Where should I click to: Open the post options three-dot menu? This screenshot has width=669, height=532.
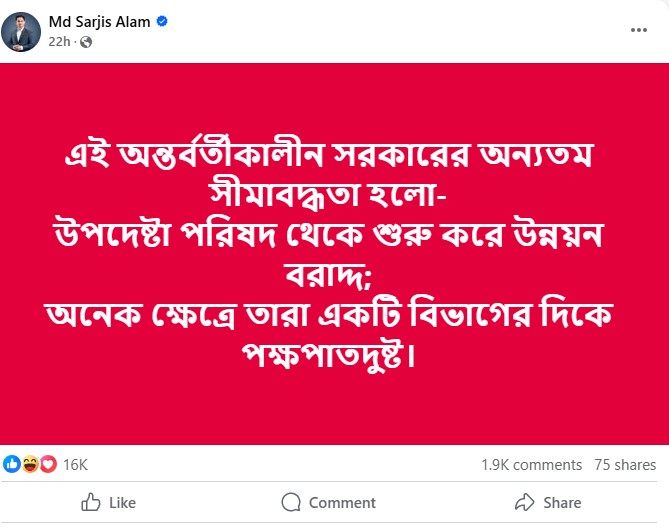click(x=638, y=30)
